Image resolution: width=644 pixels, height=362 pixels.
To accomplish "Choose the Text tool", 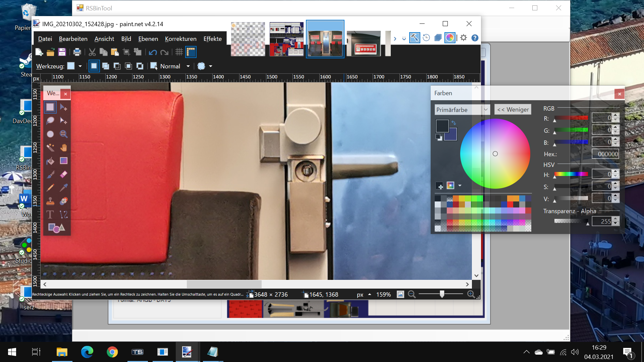I will [x=50, y=215].
